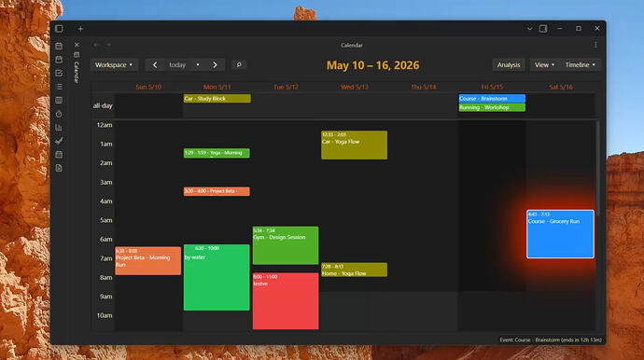Open the all-day Car - Study Block event
644x360 pixels.
217,99
